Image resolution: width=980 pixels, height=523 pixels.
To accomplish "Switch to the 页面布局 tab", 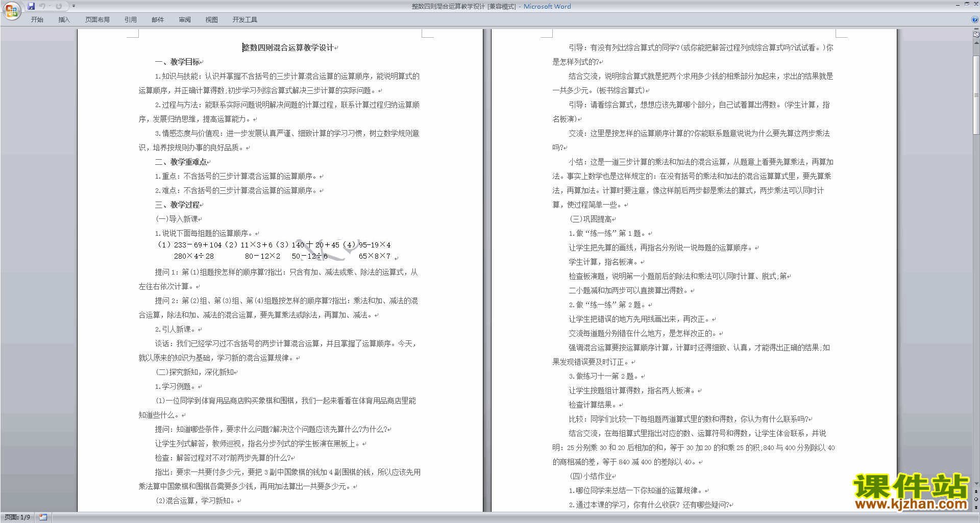I will (x=97, y=19).
